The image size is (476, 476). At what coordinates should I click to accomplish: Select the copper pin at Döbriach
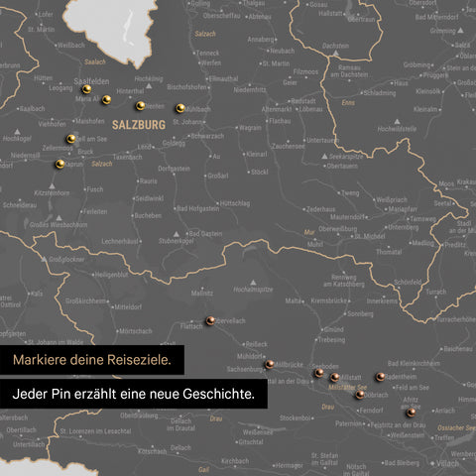click(x=360, y=394)
